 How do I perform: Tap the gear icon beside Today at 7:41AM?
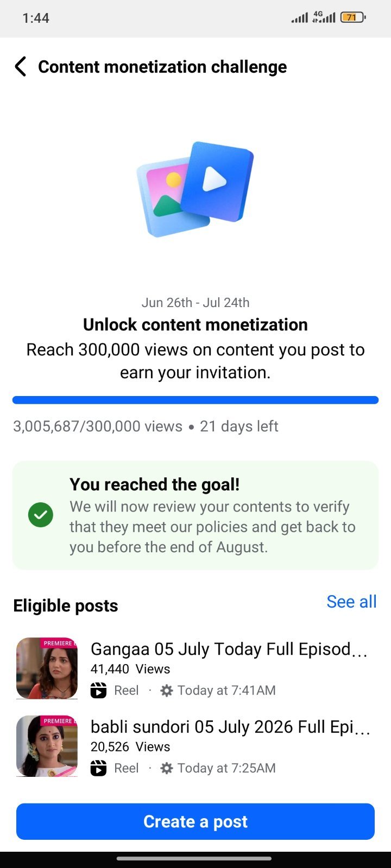coord(167,690)
